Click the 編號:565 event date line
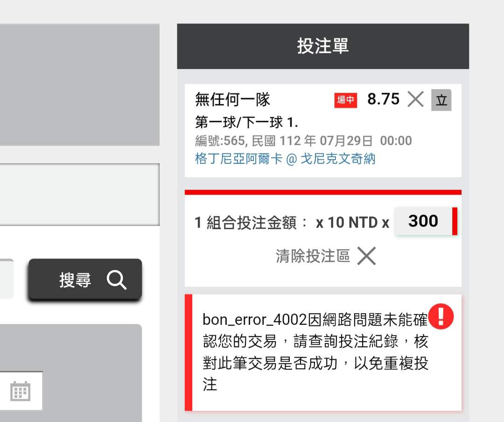The width and height of the screenshot is (504, 422). click(x=303, y=141)
